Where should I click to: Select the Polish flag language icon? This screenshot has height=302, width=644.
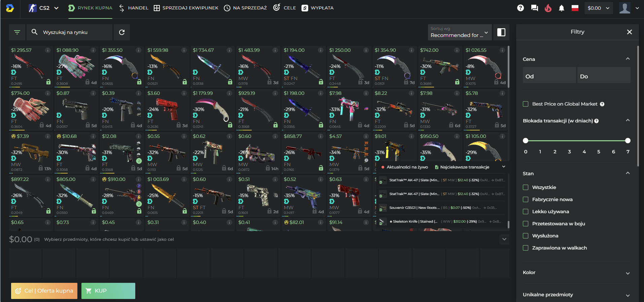click(575, 8)
